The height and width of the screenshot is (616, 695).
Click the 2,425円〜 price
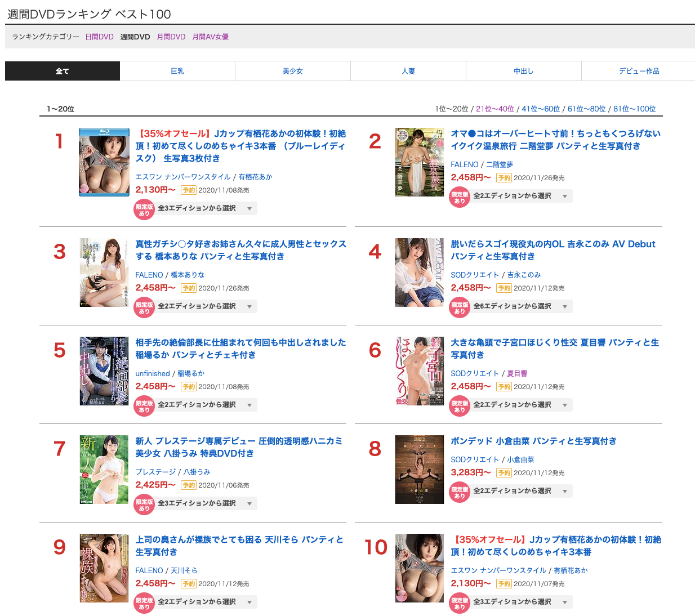(155, 485)
